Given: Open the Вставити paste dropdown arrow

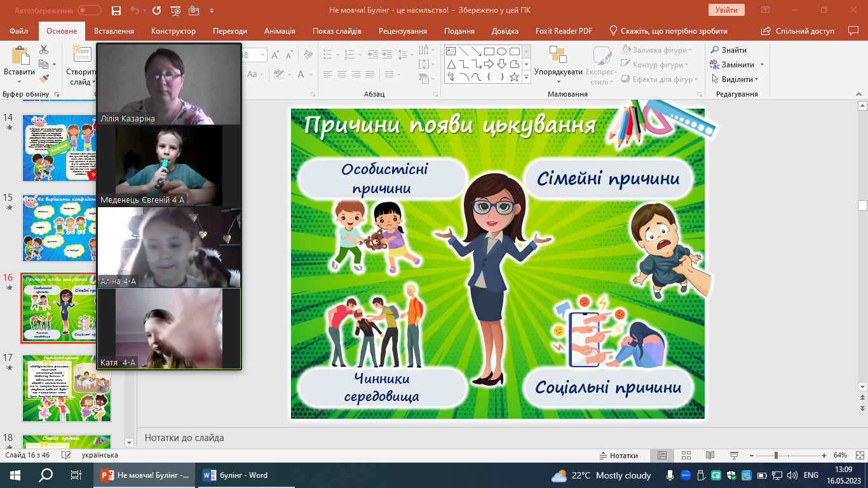Looking at the screenshot, I should (x=20, y=82).
